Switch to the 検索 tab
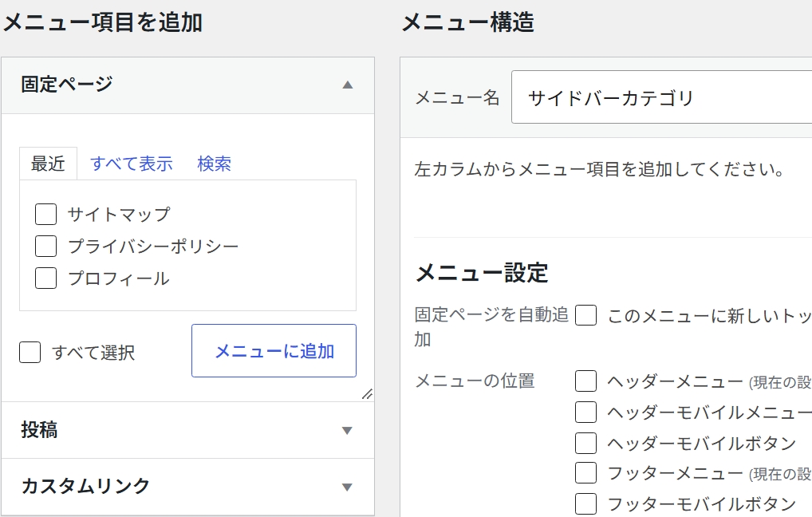Image resolution: width=812 pixels, height=517 pixels. [215, 164]
